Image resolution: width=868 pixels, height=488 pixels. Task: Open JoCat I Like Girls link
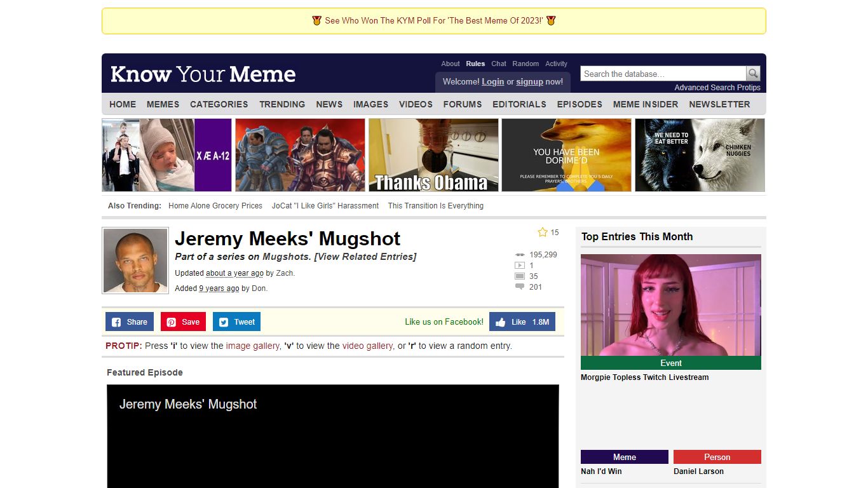325,206
